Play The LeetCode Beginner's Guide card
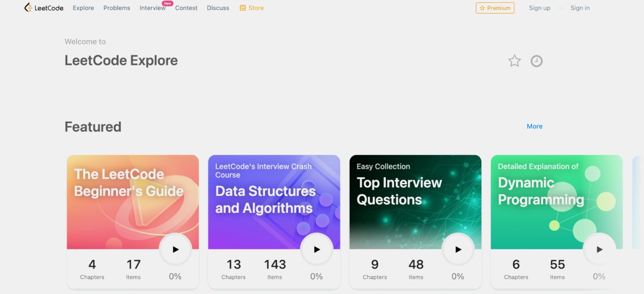The width and height of the screenshot is (644, 294). [176, 249]
